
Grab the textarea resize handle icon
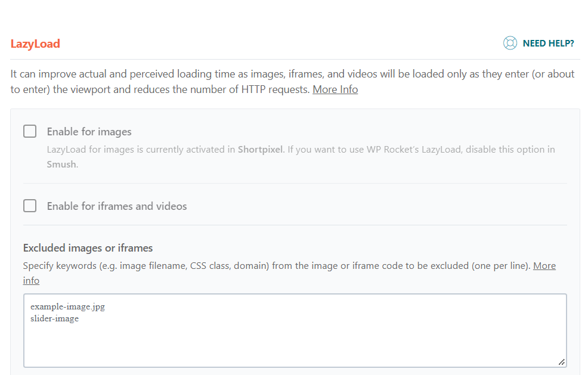point(561,362)
